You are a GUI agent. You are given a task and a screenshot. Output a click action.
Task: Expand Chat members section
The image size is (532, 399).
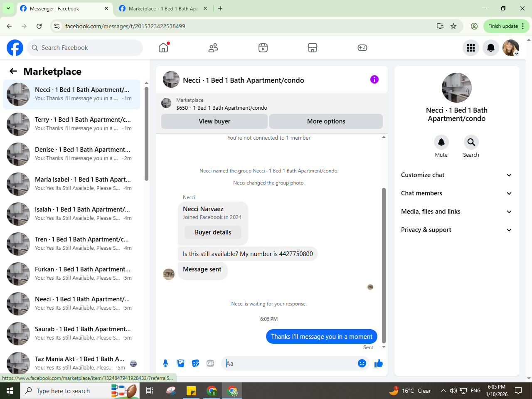pyautogui.click(x=456, y=193)
